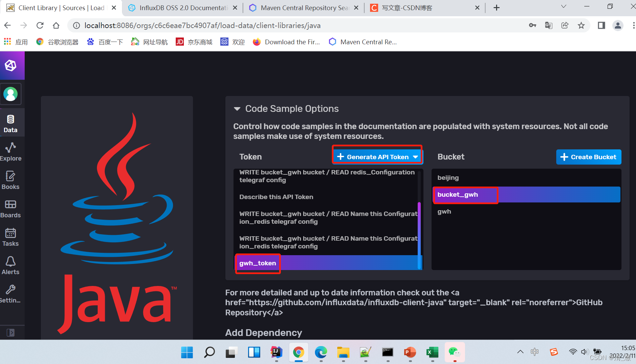This screenshot has height=364, width=636.
Task: Open Microsoft Edge from taskbar
Action: (x=321, y=352)
